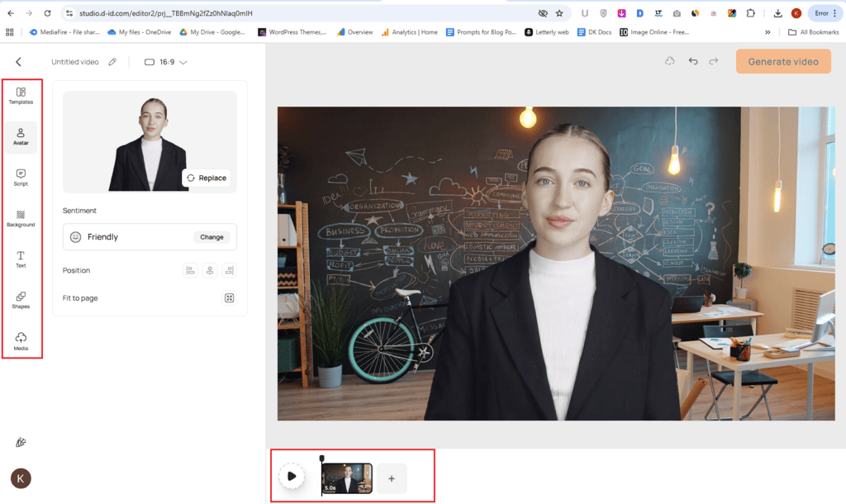
Task: Open browser extensions puzzle icon
Action: (750, 13)
